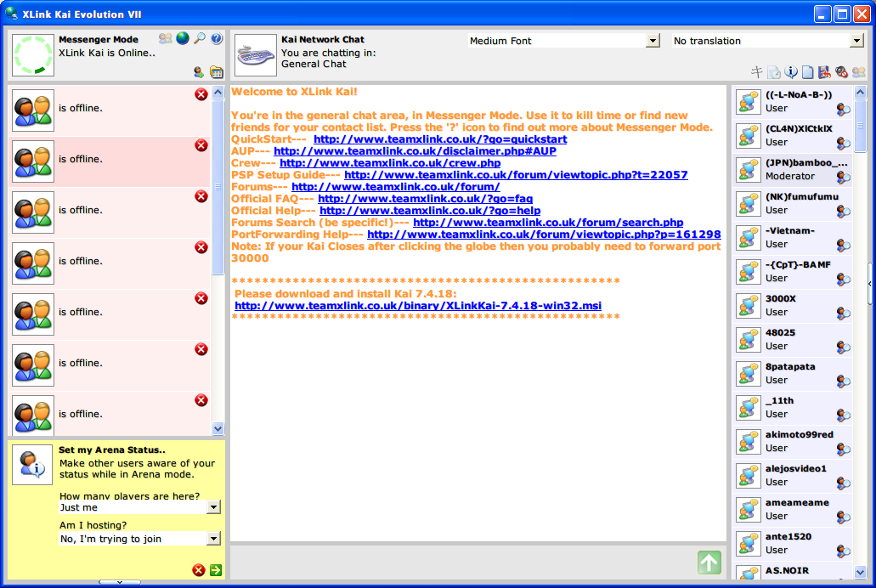
Task: Open the Forums Search link
Action: [x=548, y=223]
